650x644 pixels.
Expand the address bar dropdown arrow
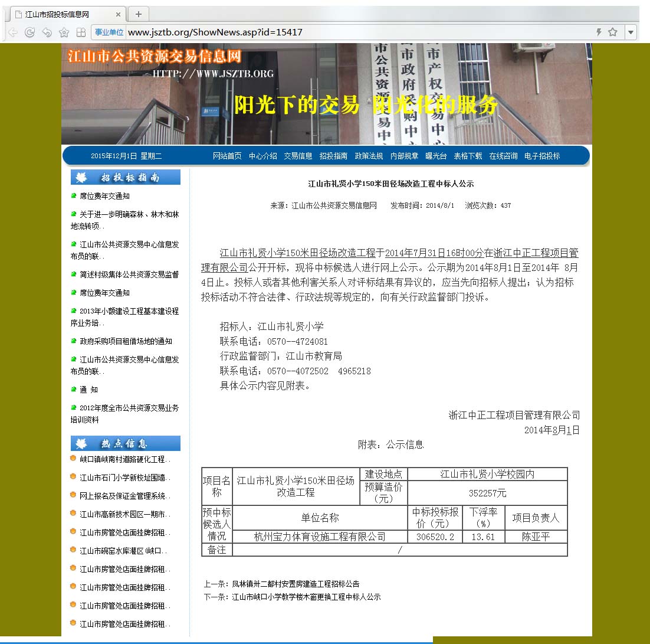[x=631, y=32]
